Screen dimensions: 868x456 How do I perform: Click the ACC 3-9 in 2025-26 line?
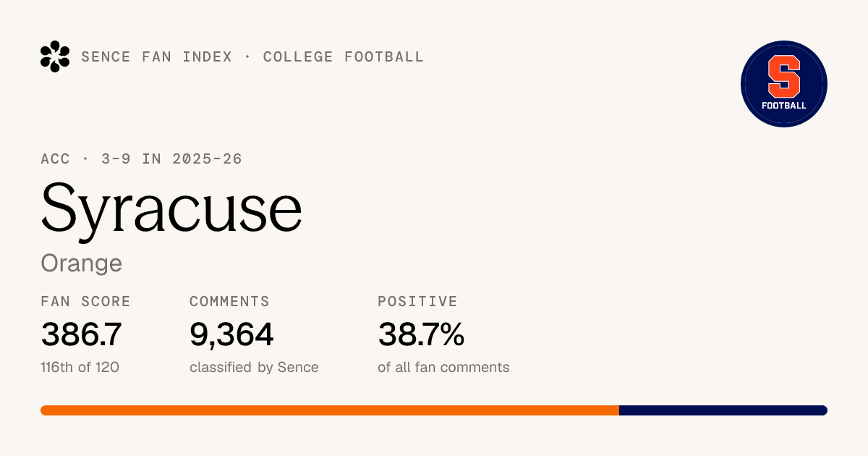(x=142, y=159)
